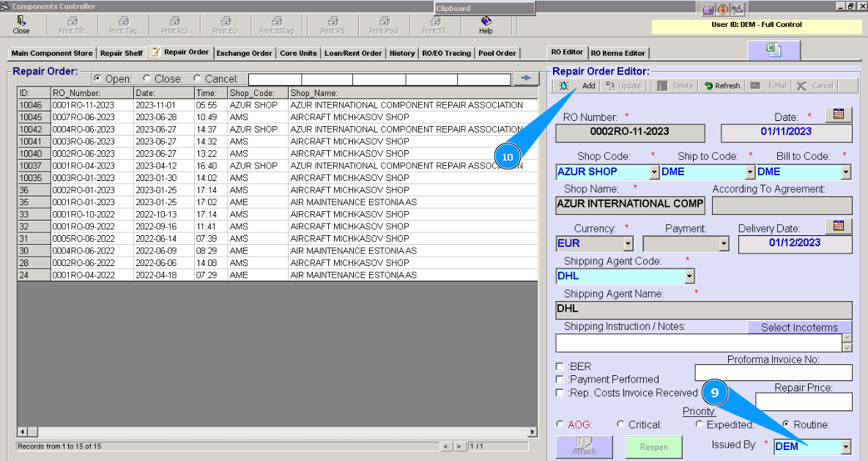Go to previous records page arrow

[445, 446]
